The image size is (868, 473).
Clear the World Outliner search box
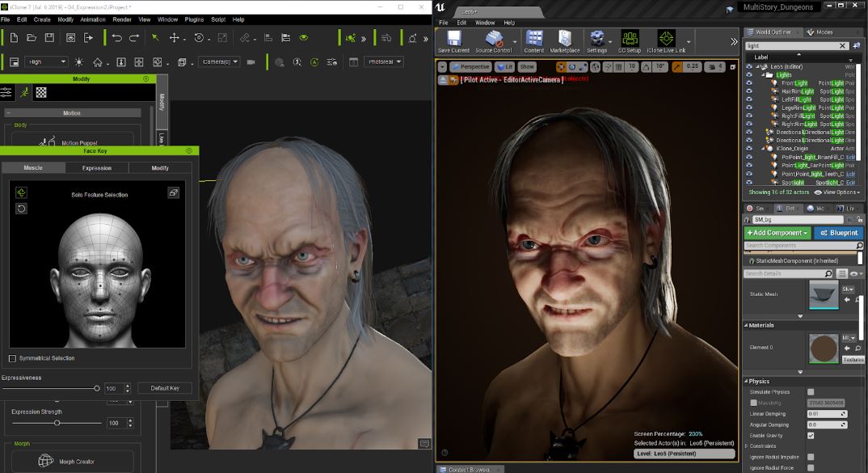(842, 46)
